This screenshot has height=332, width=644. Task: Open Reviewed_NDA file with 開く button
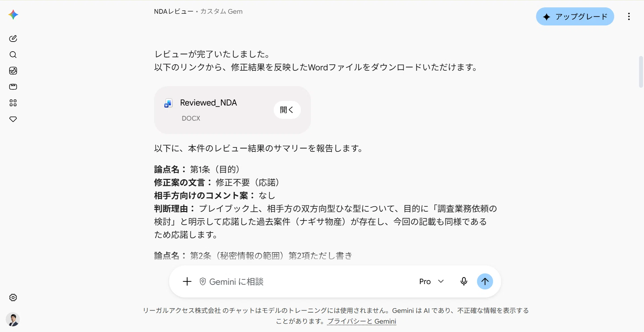coord(287,110)
